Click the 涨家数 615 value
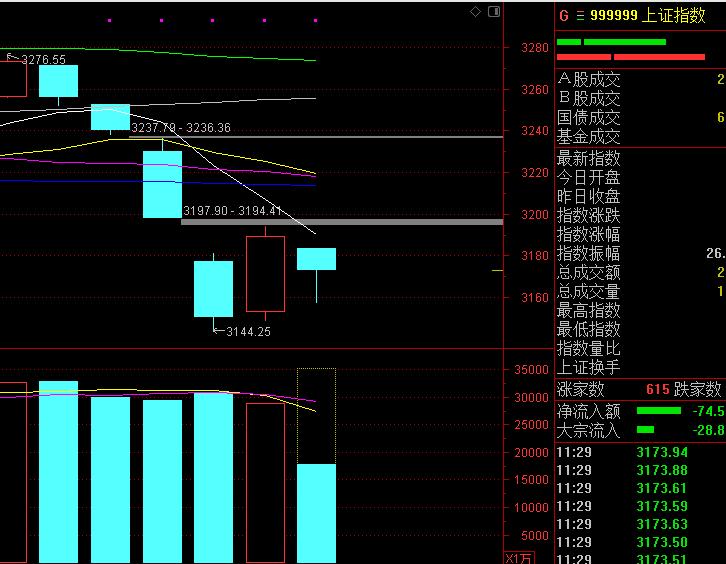Image resolution: width=726 pixels, height=564 pixels. click(x=657, y=389)
